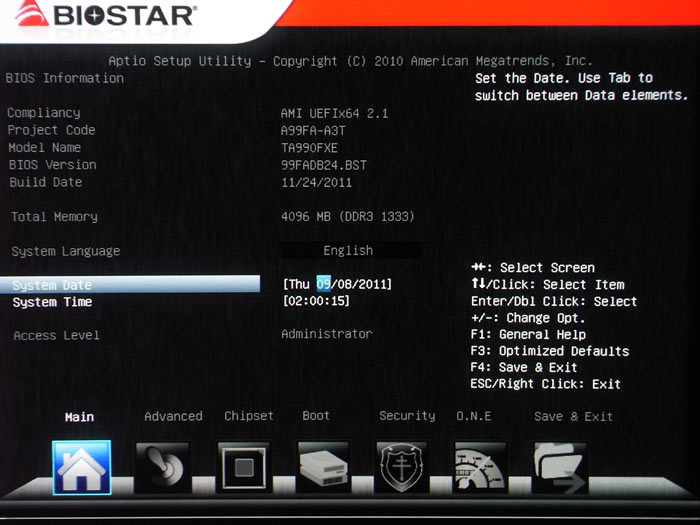The image size is (700, 525).
Task: Switch to the Security tab label
Action: click(x=407, y=416)
